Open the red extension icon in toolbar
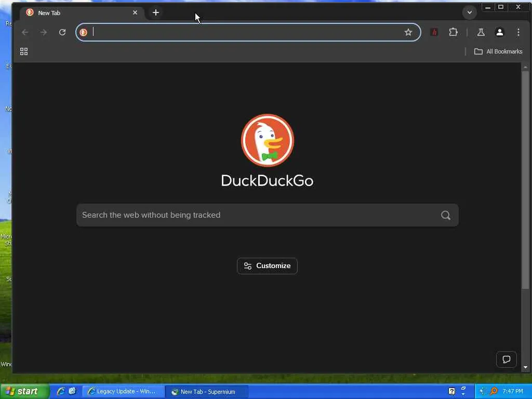This screenshot has width=532, height=399. click(x=434, y=32)
